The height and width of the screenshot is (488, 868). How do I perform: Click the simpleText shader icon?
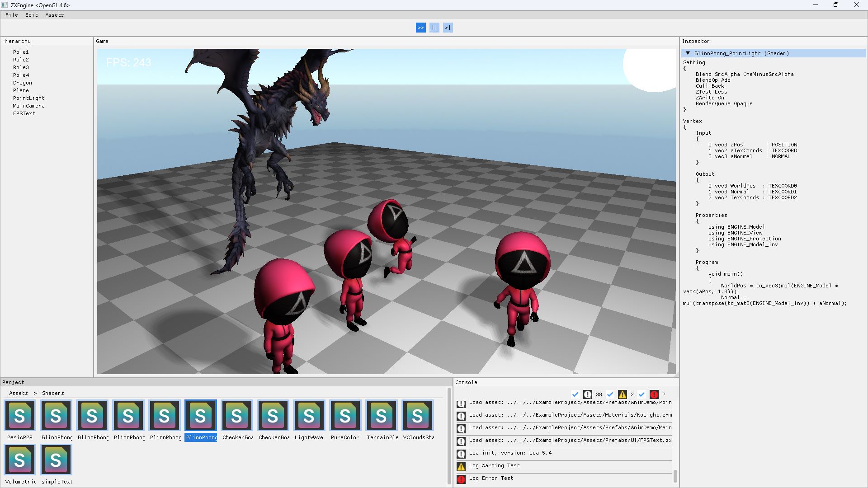56,460
